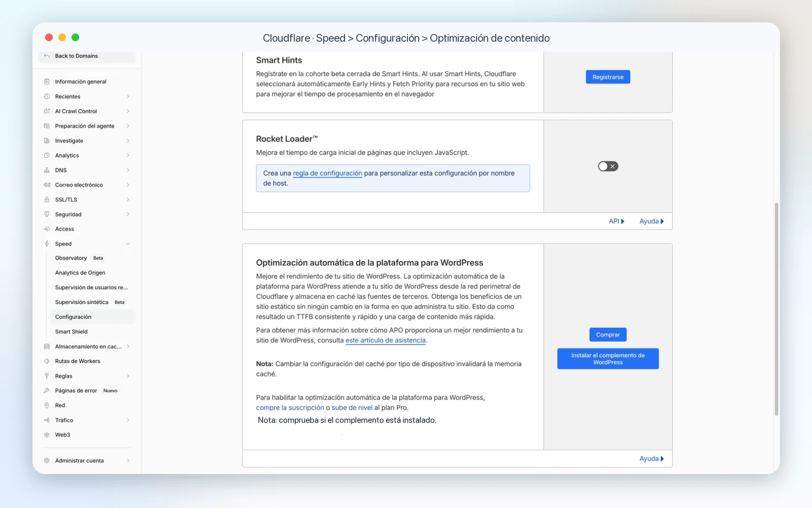Screen dimensions: 812x508
Task: Expand the Tráfico chevron
Action: pos(128,420)
